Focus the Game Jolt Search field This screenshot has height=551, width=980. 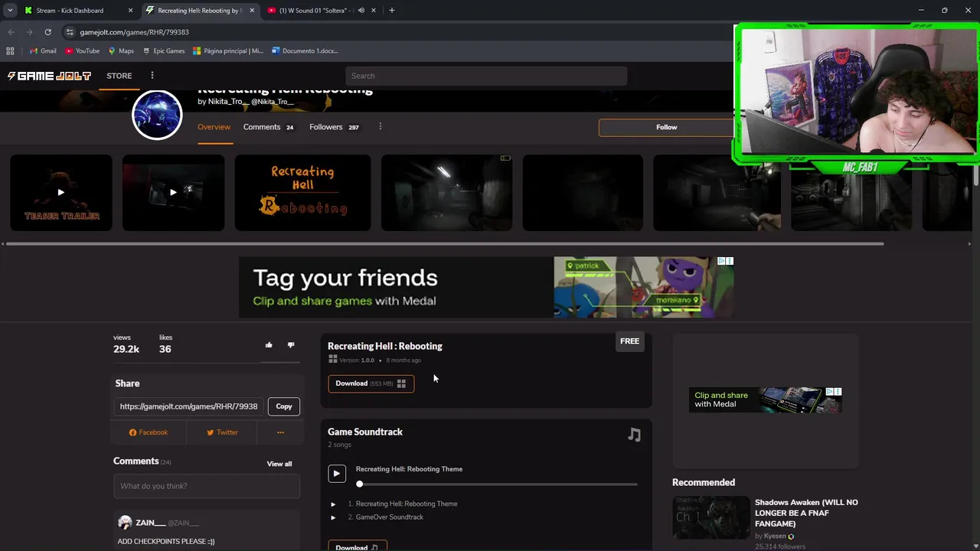click(x=486, y=76)
